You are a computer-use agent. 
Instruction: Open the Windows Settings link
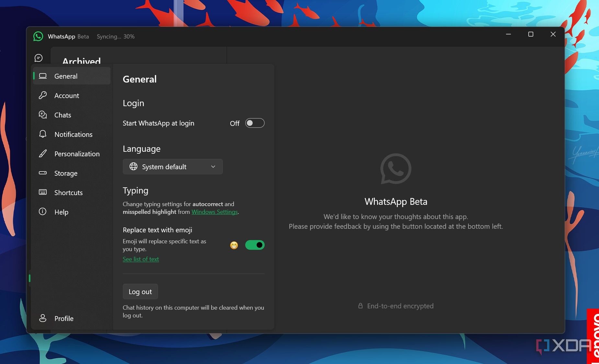[214, 212]
